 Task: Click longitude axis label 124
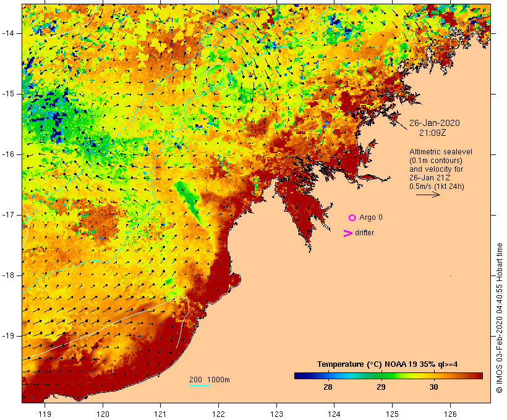click(x=334, y=414)
